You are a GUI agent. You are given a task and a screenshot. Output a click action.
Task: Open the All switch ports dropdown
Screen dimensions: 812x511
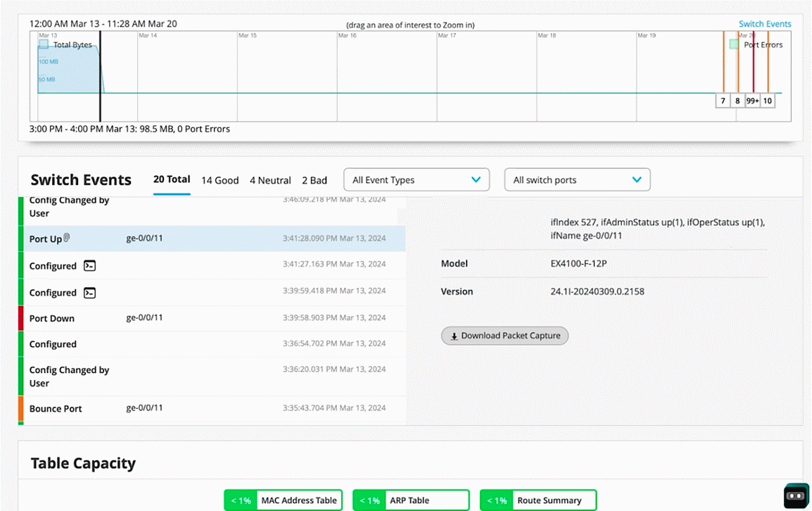[x=577, y=179]
